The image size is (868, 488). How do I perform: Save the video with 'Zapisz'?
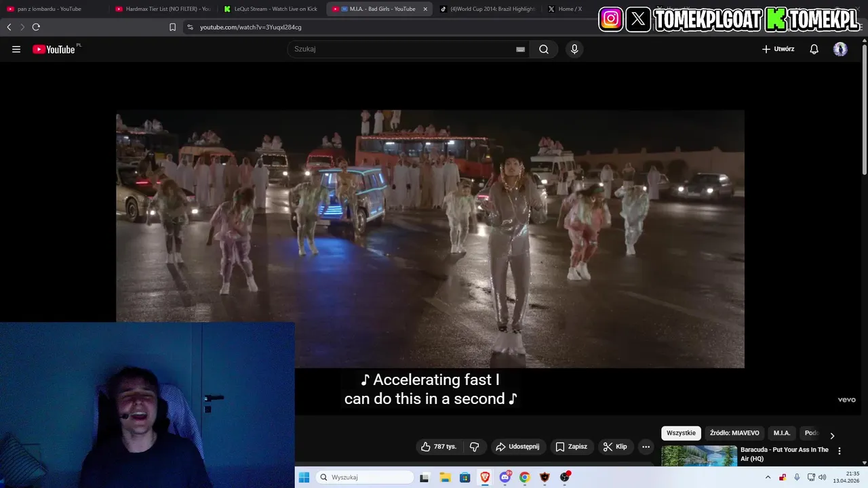point(571,447)
